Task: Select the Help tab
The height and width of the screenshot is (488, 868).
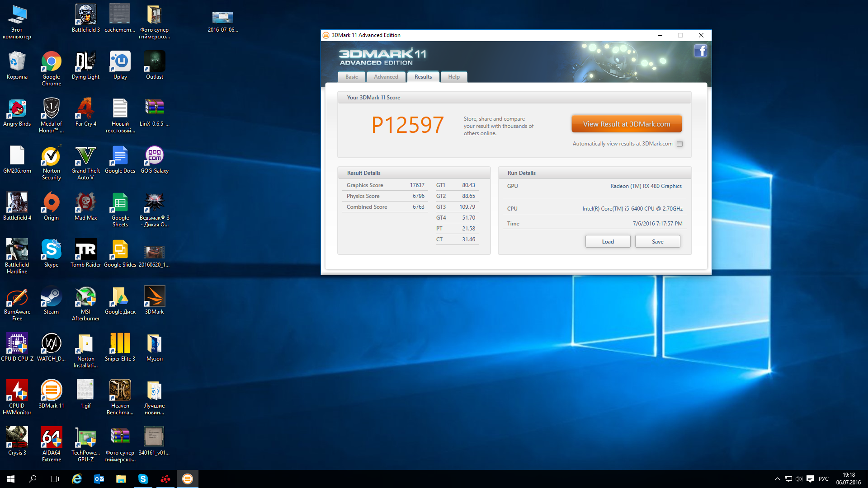Action: (453, 77)
